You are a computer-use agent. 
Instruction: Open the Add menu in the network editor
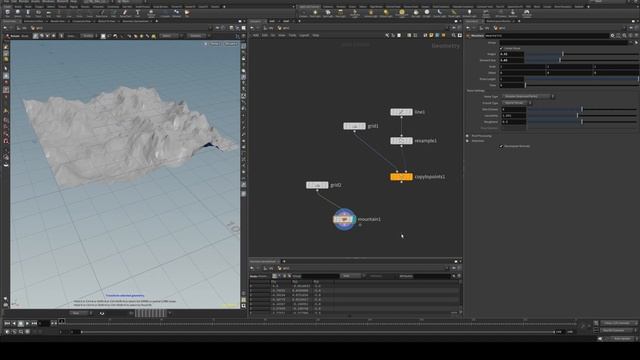coord(256,36)
